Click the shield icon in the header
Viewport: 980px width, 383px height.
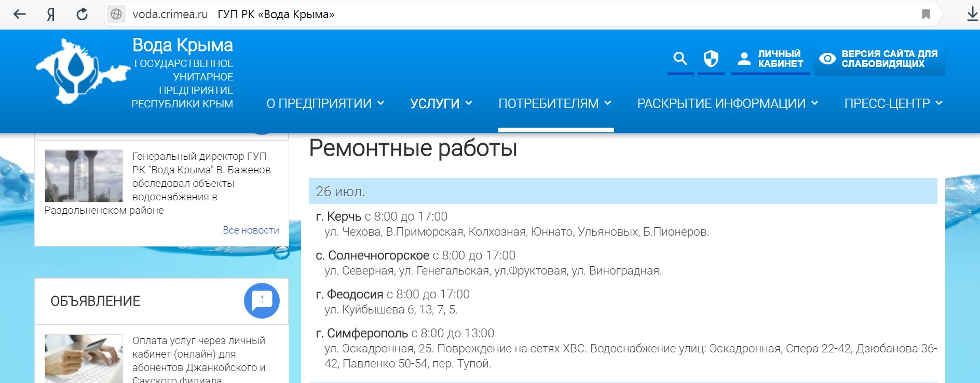click(711, 59)
